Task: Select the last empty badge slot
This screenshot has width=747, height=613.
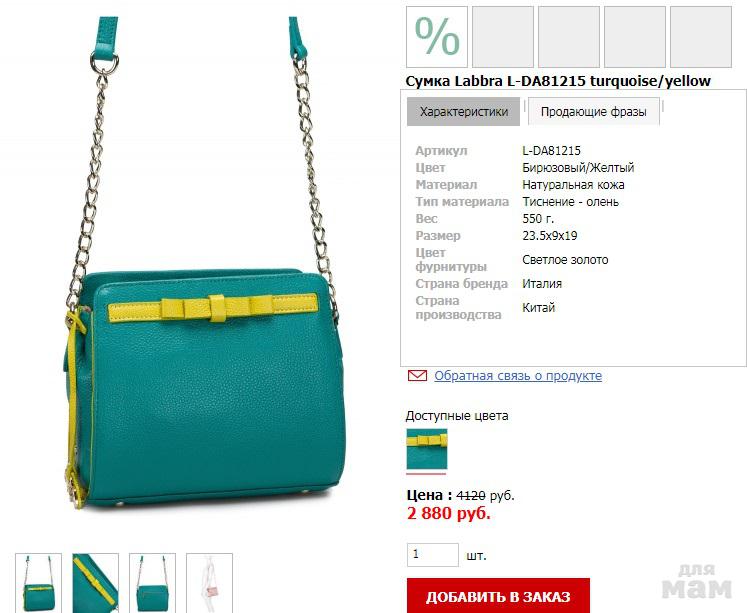Action: [701, 37]
